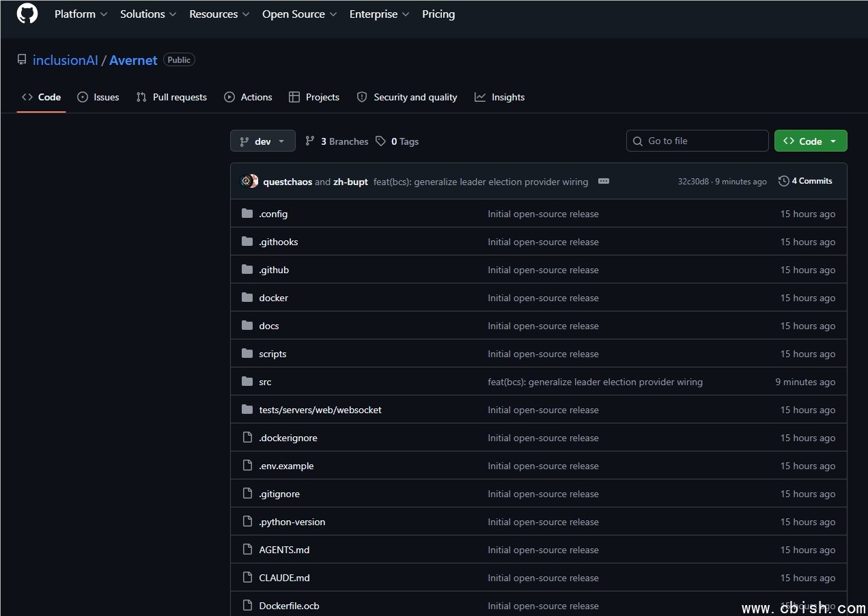The width and height of the screenshot is (868, 616).
Task: Expand the Open Source menu
Action: [x=299, y=14]
